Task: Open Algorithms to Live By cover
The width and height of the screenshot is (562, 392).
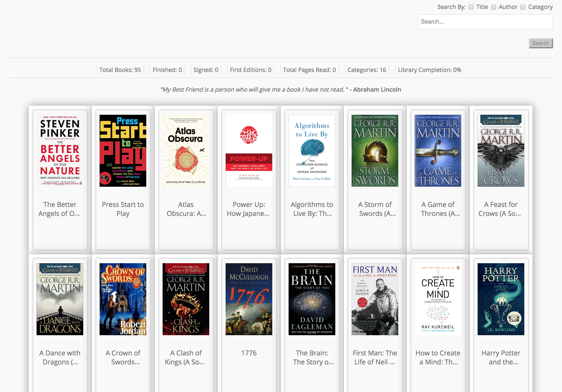Action: [312, 150]
